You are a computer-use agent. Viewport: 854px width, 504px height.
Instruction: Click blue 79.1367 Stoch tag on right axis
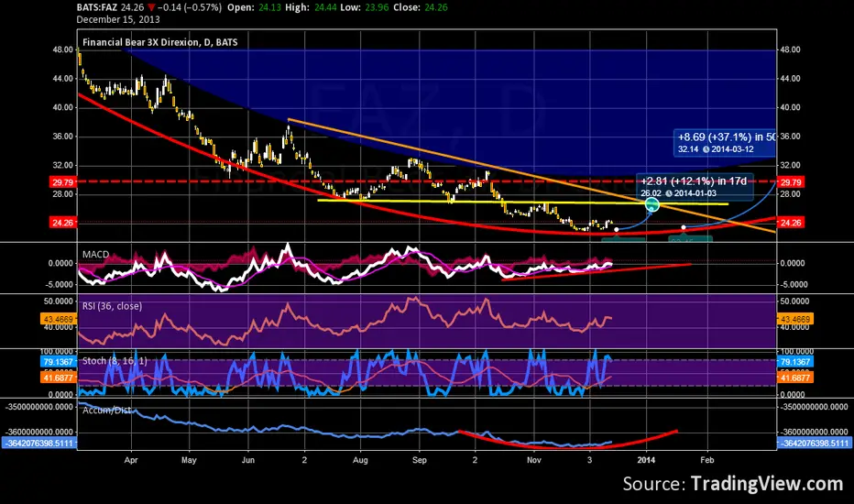tap(795, 362)
